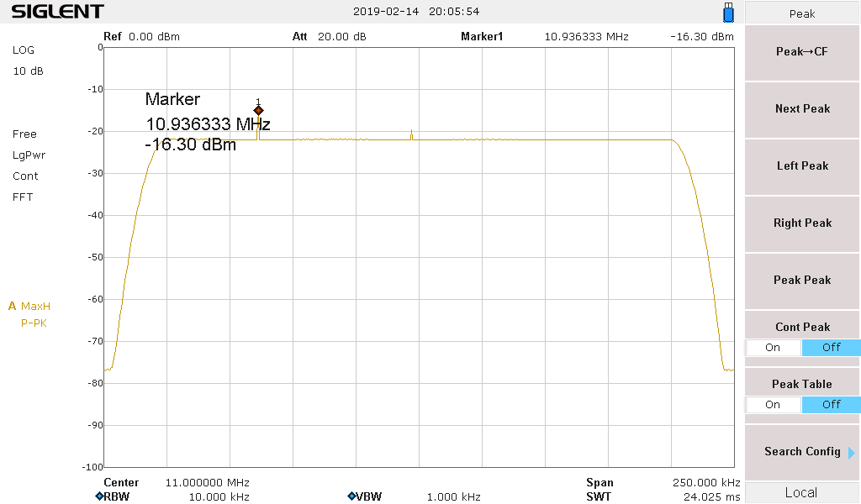Turn Cont Peak On
The height and width of the screenshot is (504, 861).
773,347
